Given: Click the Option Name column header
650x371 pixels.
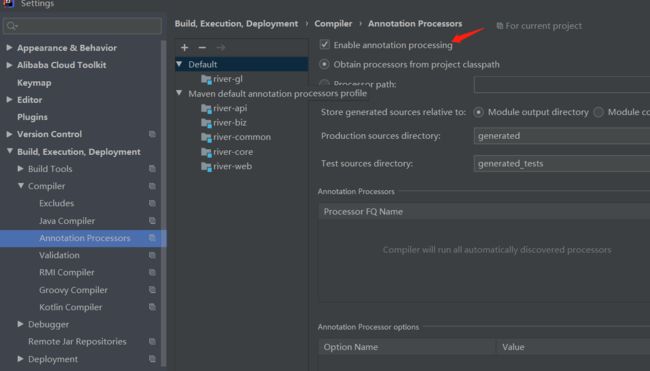Looking at the screenshot, I should (407, 347).
